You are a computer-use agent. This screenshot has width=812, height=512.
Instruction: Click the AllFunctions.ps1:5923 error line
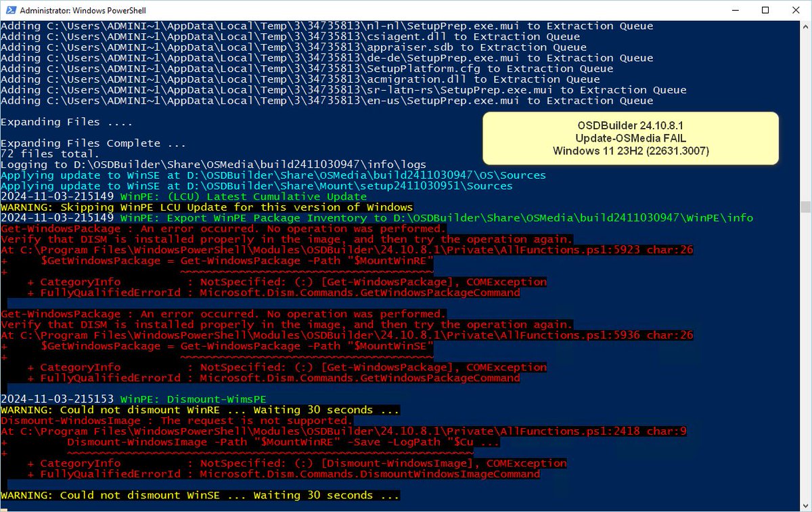(x=346, y=250)
